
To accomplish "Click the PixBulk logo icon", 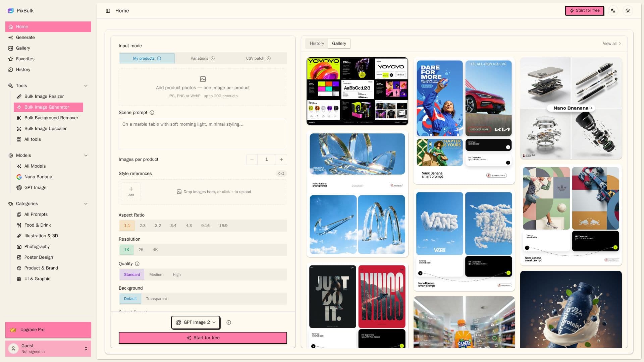I will (x=10, y=11).
